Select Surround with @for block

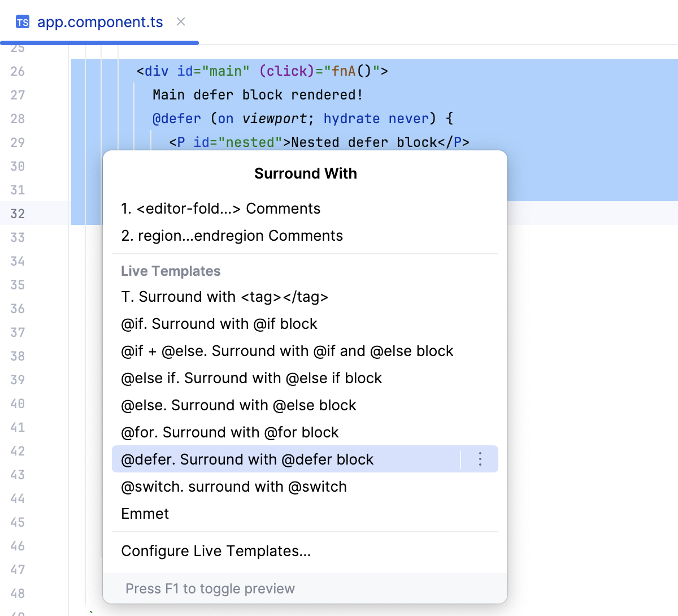pyautogui.click(x=229, y=432)
